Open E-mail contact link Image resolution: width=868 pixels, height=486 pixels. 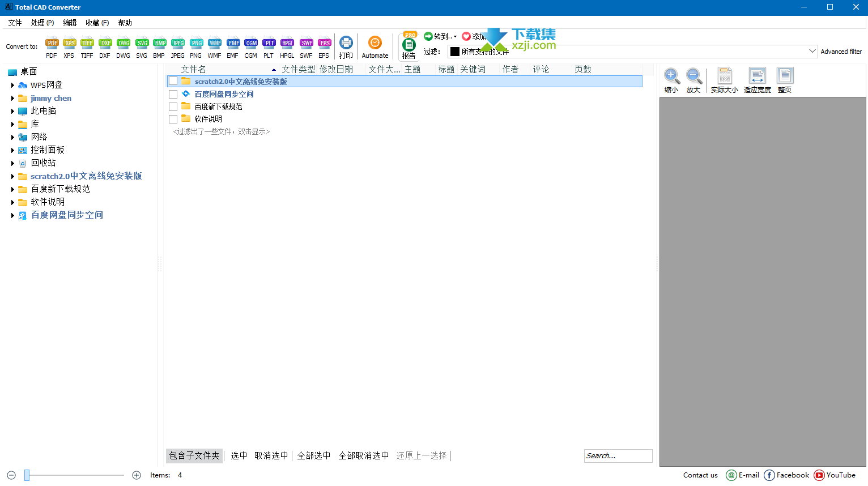pyautogui.click(x=743, y=475)
